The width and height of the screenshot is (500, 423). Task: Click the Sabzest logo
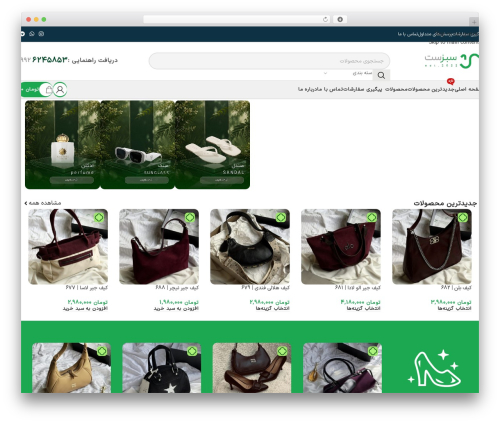point(452,61)
